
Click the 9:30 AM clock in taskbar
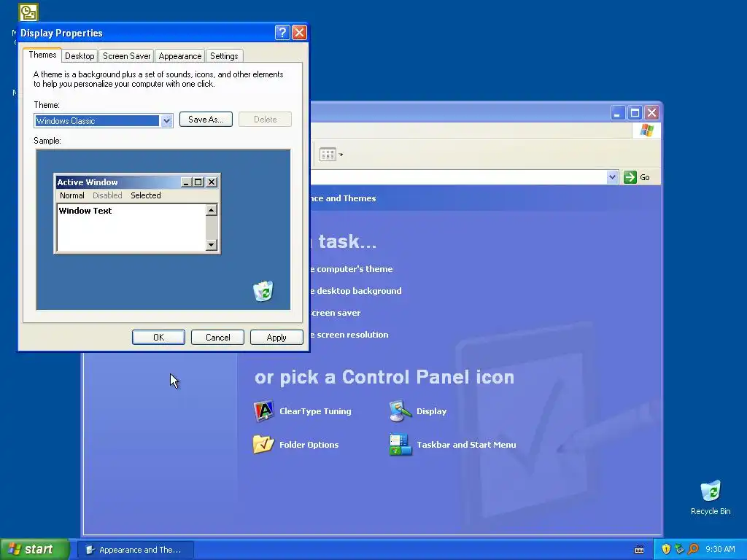(x=720, y=549)
